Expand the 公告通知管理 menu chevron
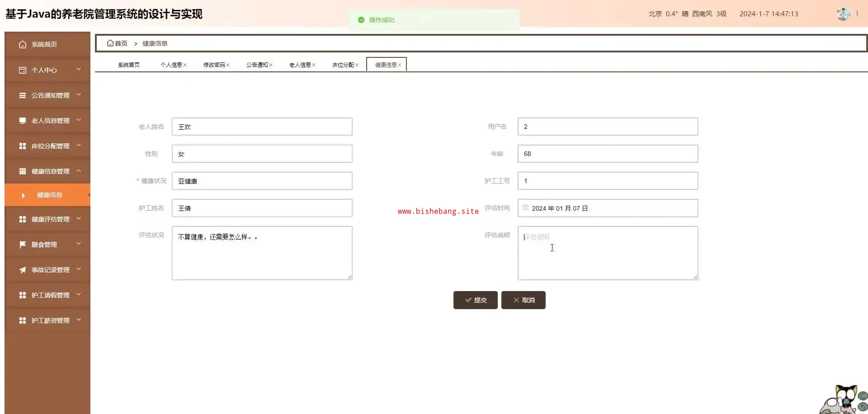This screenshot has height=414, width=868. [x=79, y=94]
